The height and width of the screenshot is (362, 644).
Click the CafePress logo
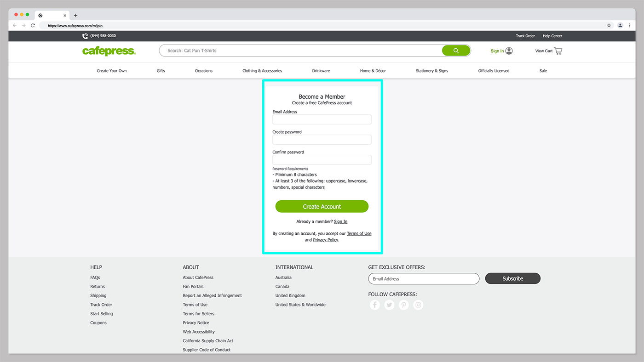[109, 51]
